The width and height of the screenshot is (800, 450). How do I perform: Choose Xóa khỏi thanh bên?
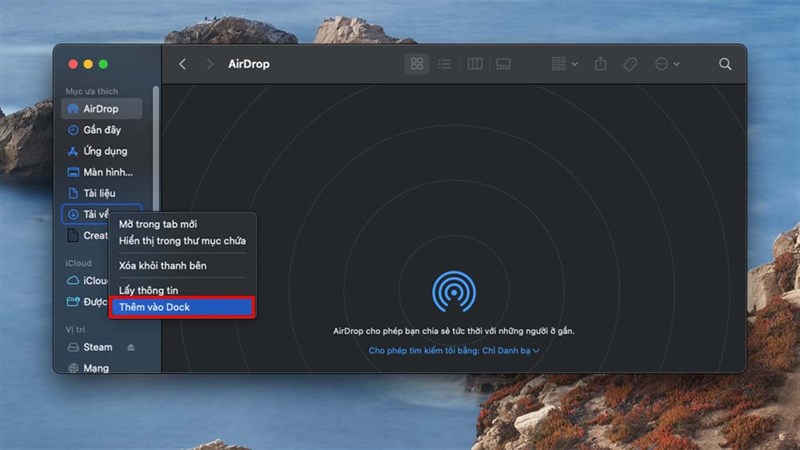coord(162,265)
